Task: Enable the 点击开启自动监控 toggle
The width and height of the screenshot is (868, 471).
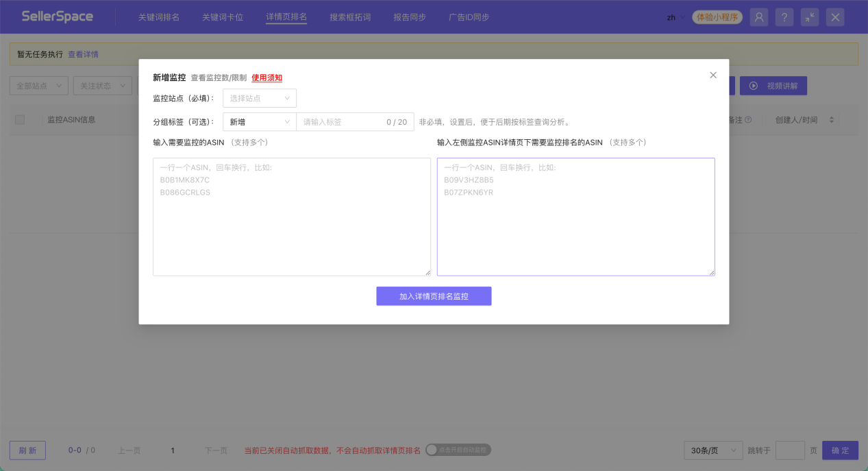Action: click(458, 450)
